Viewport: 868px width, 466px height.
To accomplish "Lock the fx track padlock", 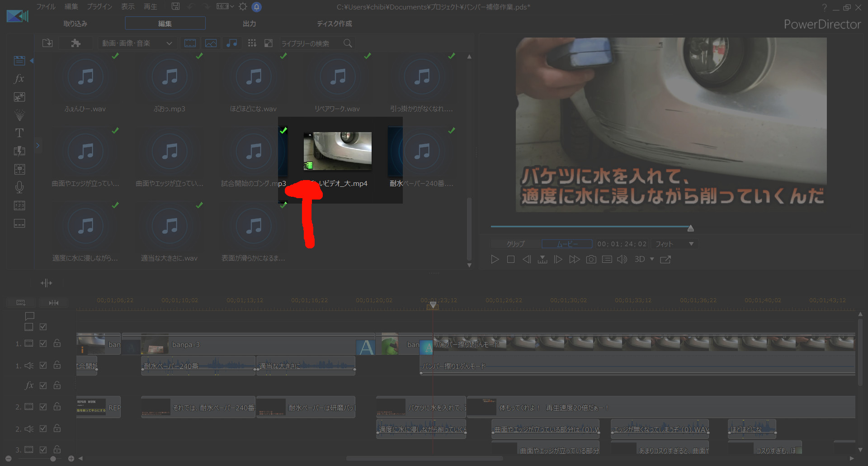I will click(x=57, y=385).
